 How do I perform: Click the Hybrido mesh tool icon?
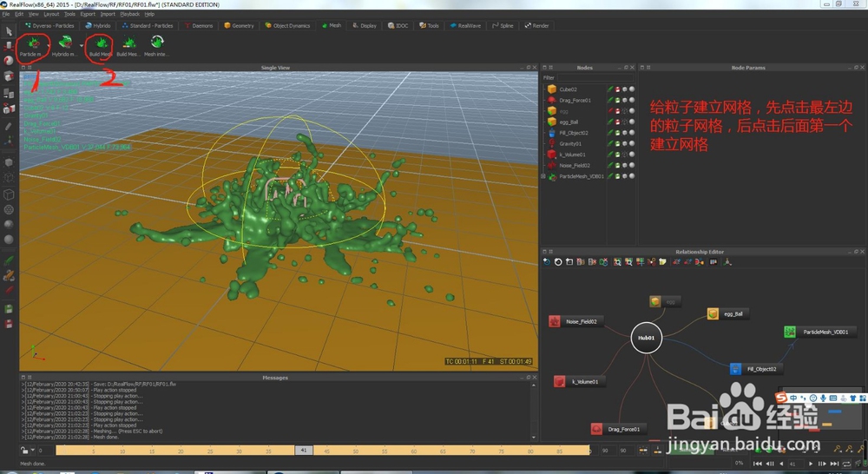[65, 43]
